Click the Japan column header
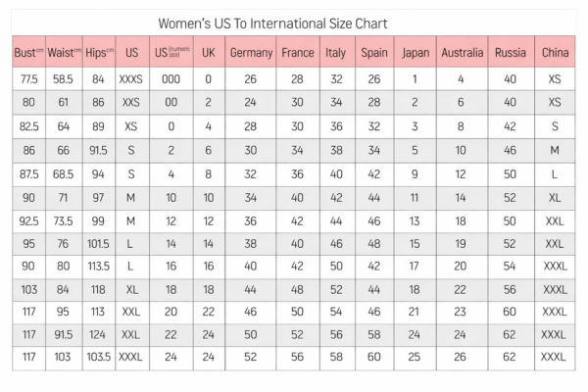 click(x=415, y=53)
